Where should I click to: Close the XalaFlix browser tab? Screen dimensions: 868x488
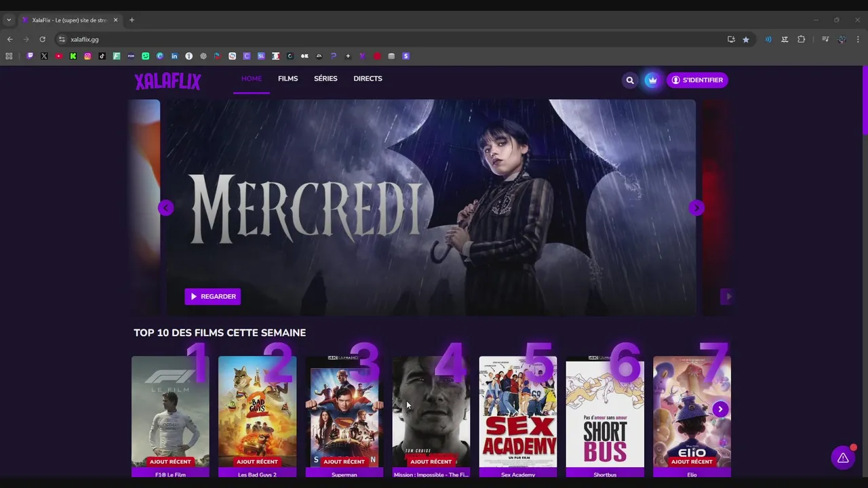[115, 20]
